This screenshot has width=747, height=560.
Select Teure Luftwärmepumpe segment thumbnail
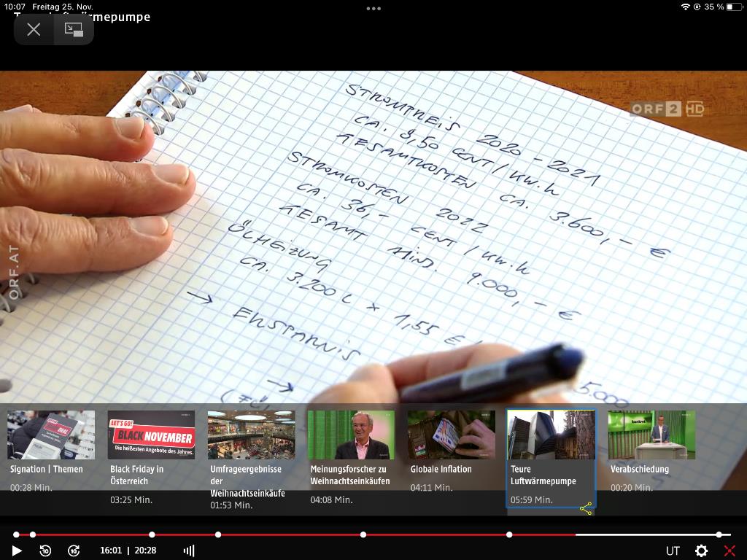[x=551, y=435]
